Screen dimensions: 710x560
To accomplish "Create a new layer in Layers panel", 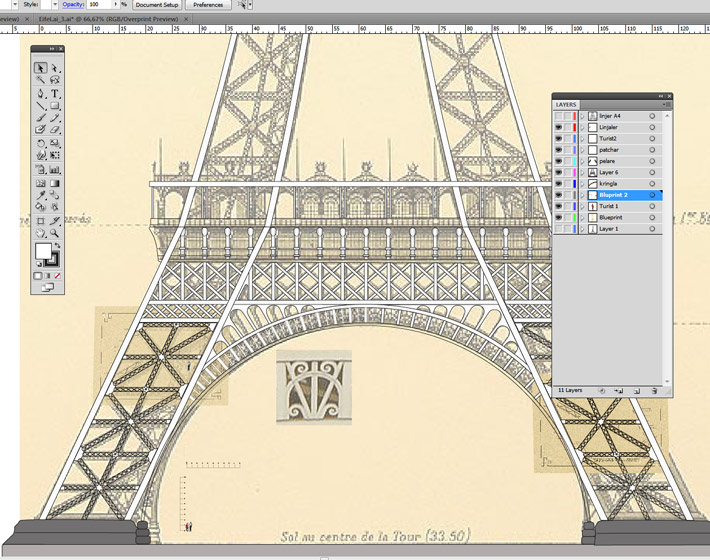I will coord(637,391).
